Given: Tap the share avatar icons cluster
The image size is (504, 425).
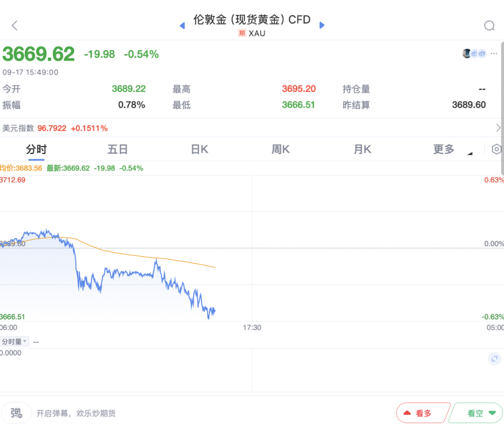Looking at the screenshot, I should coord(474,54).
